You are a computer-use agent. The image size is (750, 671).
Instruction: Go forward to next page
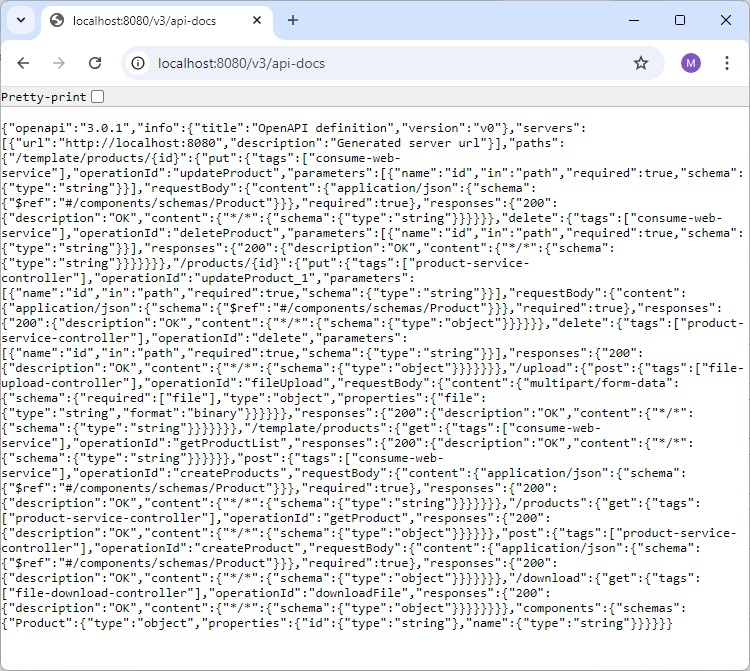pyautogui.click(x=59, y=63)
